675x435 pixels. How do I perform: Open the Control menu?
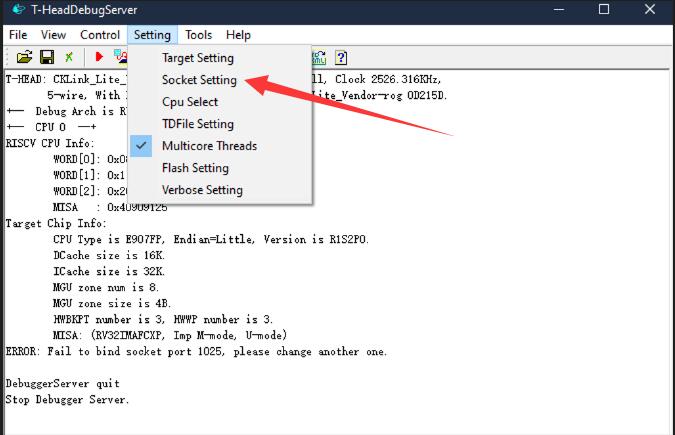(100, 35)
